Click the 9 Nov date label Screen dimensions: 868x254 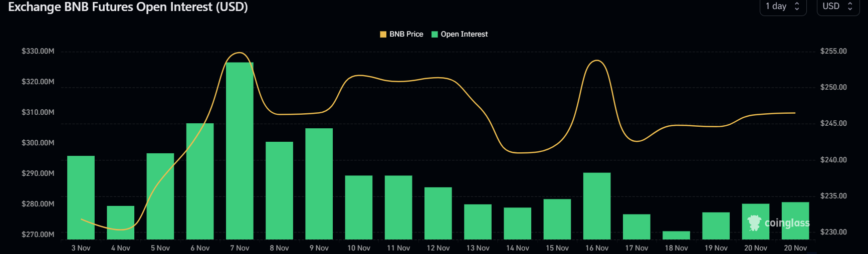click(319, 248)
